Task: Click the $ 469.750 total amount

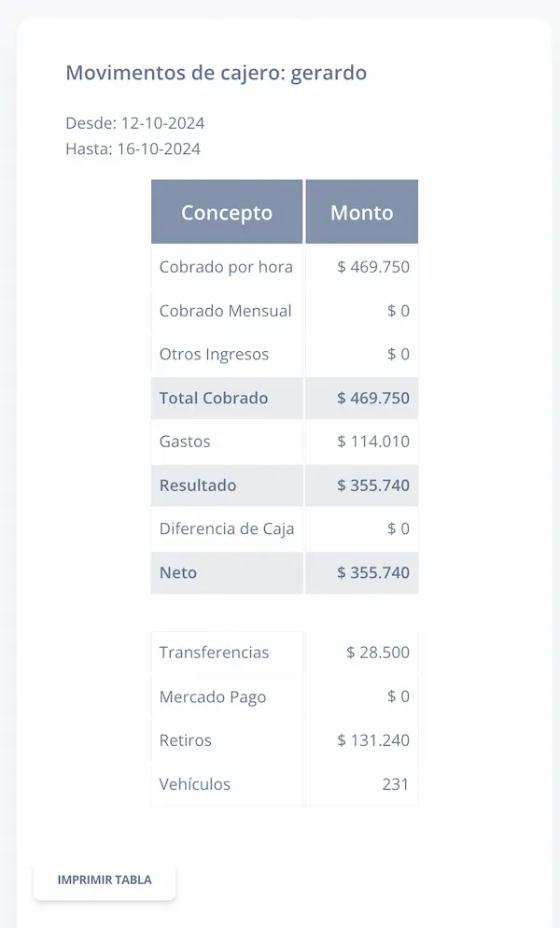Action: pos(374,398)
